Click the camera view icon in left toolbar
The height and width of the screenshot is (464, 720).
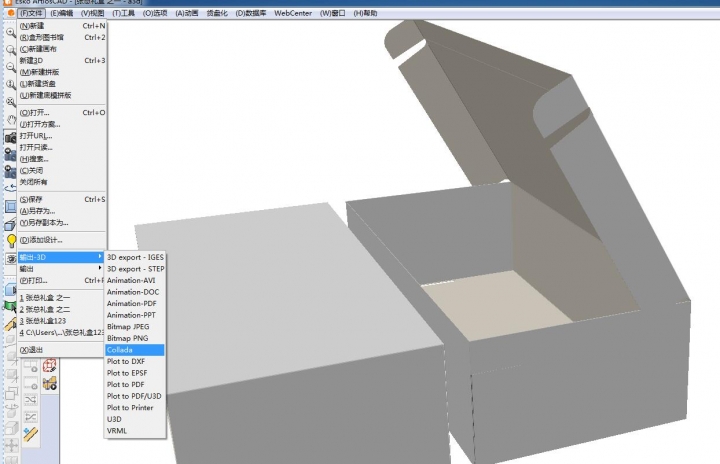pos(10,137)
